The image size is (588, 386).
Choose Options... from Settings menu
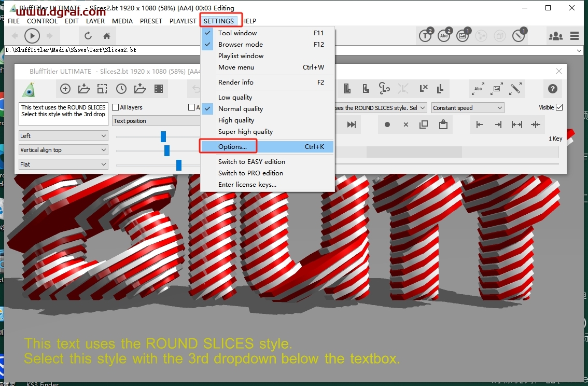click(x=268, y=147)
